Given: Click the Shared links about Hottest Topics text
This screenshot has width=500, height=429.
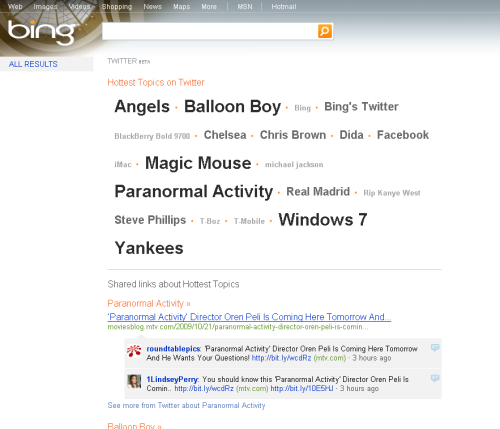Looking at the screenshot, I should coord(173,284).
